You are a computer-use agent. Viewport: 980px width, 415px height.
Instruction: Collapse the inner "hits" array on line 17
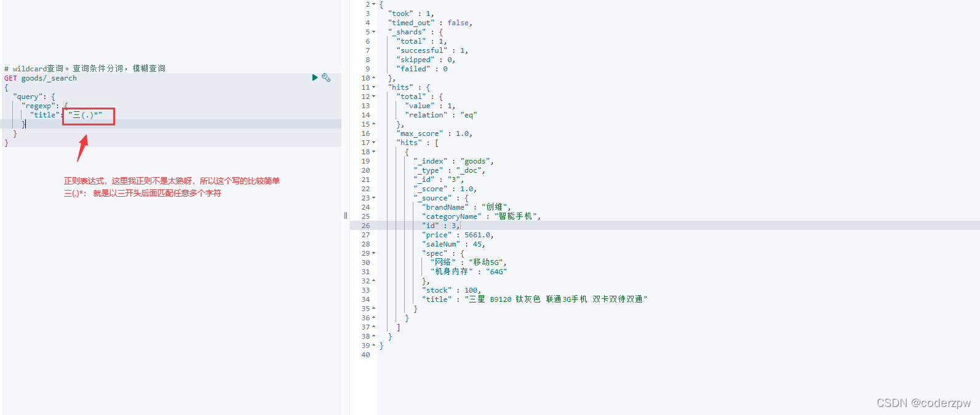[x=373, y=143]
